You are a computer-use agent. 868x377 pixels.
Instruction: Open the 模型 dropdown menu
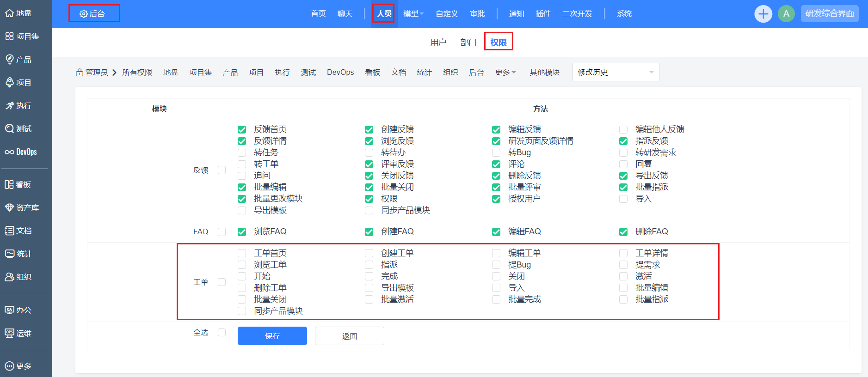coord(413,14)
